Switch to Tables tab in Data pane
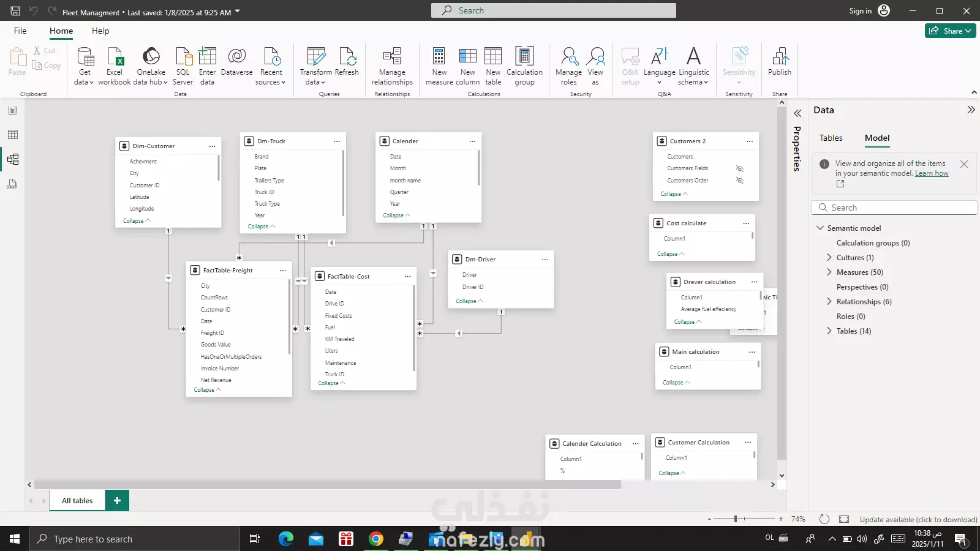This screenshot has width=980, height=551. [x=831, y=138]
